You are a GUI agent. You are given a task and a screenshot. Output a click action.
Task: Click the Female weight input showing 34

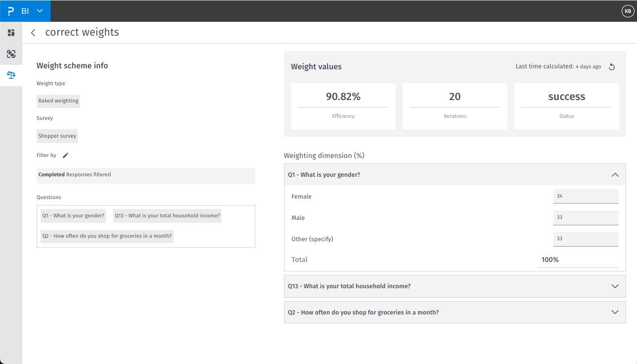coord(585,196)
